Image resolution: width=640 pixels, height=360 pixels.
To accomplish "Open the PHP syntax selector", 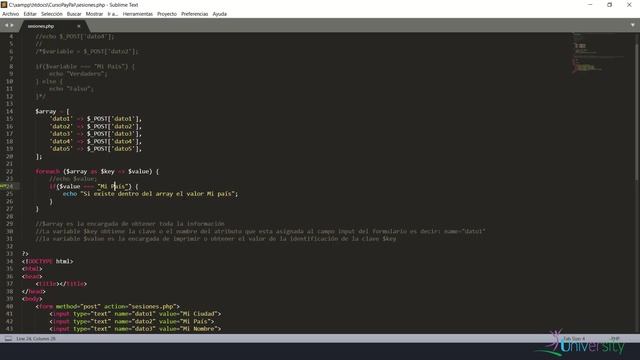I will tap(615, 338).
